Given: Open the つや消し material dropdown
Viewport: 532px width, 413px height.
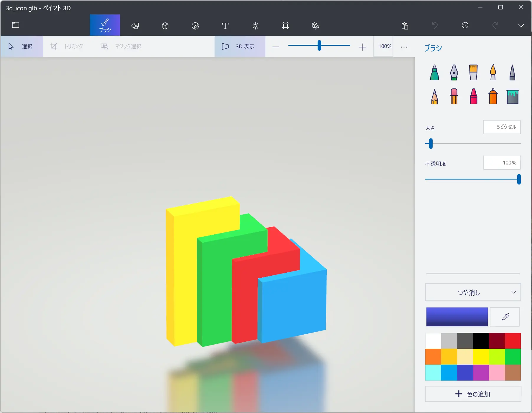Looking at the screenshot, I should 473,292.
